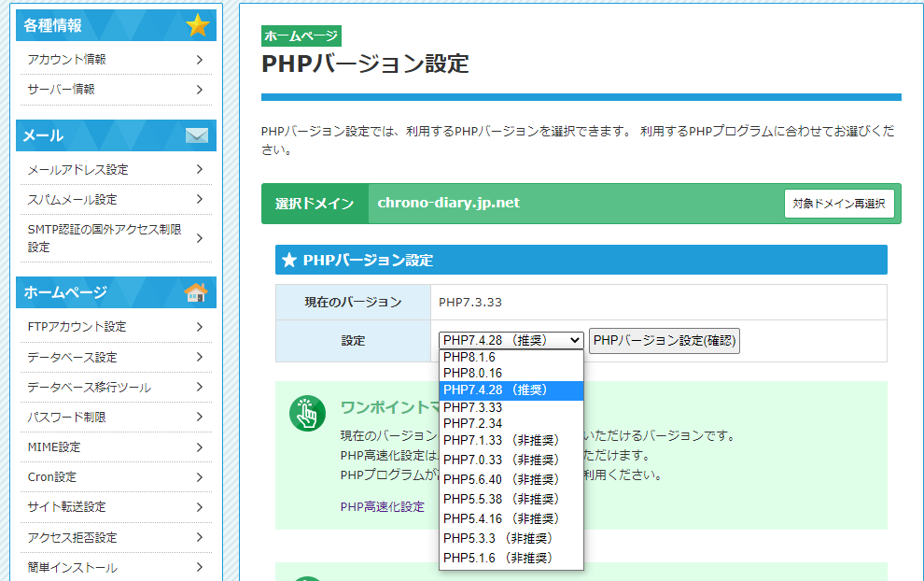
Task: Select PHP7.3.33 from the dropdown list
Action: pyautogui.click(x=511, y=407)
